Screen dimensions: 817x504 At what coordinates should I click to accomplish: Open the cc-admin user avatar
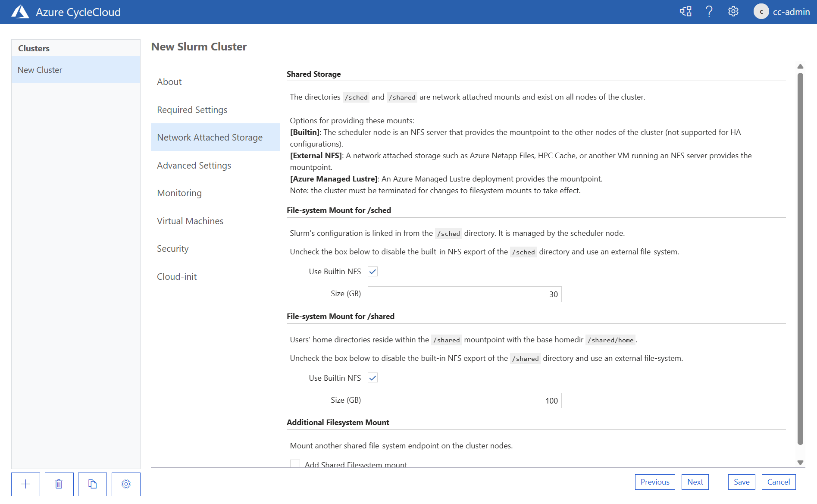click(x=761, y=12)
